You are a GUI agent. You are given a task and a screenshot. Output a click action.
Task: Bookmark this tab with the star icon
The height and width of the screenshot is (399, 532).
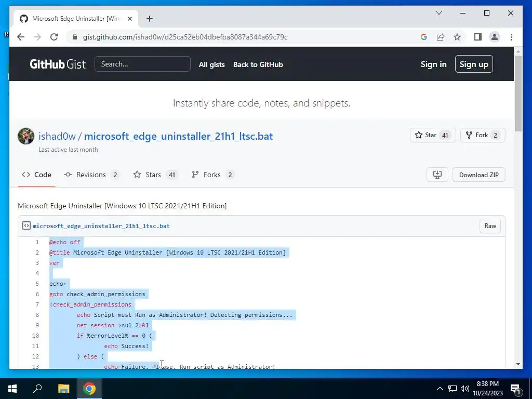(457, 37)
